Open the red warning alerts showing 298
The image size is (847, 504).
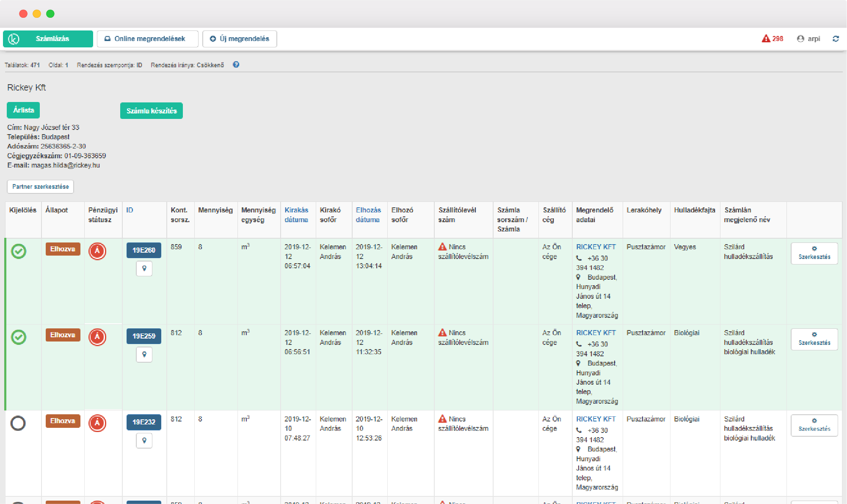pos(772,39)
